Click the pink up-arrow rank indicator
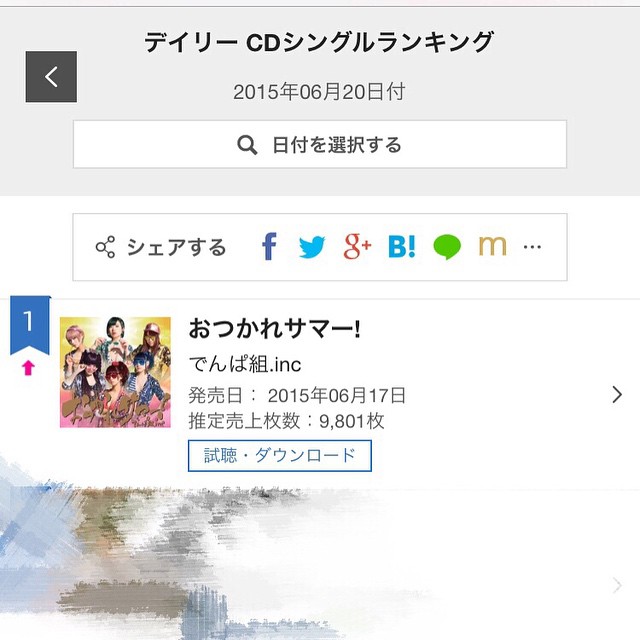640x640 pixels. pos(28,369)
